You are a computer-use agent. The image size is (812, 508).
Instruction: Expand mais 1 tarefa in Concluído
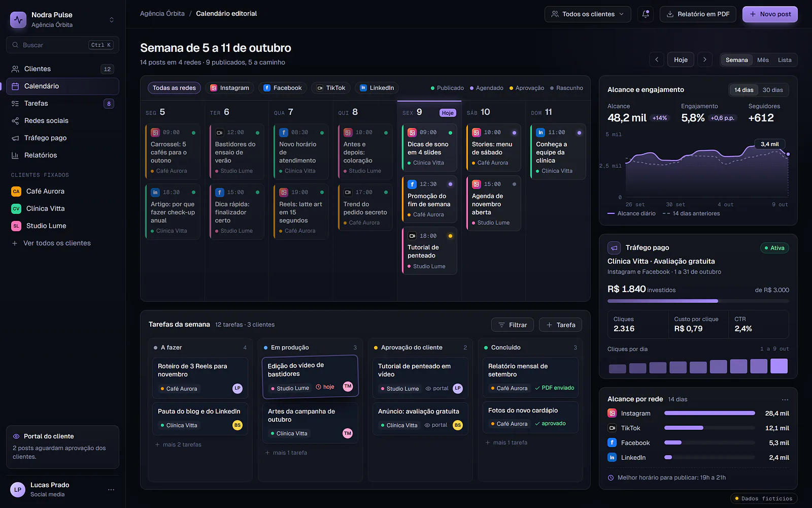[x=506, y=442]
